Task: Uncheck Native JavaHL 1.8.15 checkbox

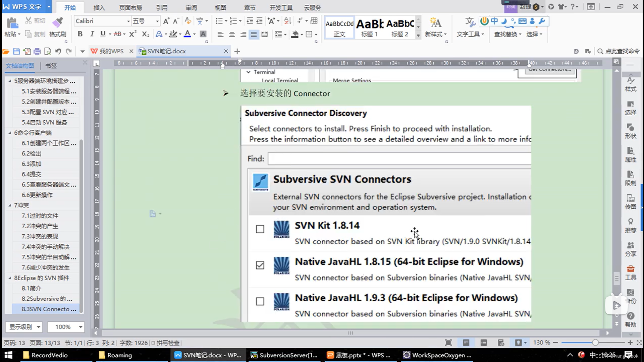Action: click(x=260, y=265)
